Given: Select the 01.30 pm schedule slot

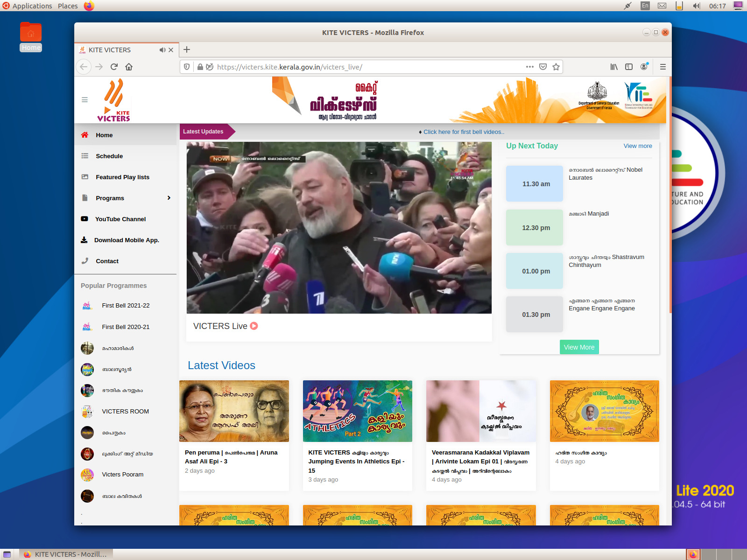Looking at the screenshot, I should 535,314.
